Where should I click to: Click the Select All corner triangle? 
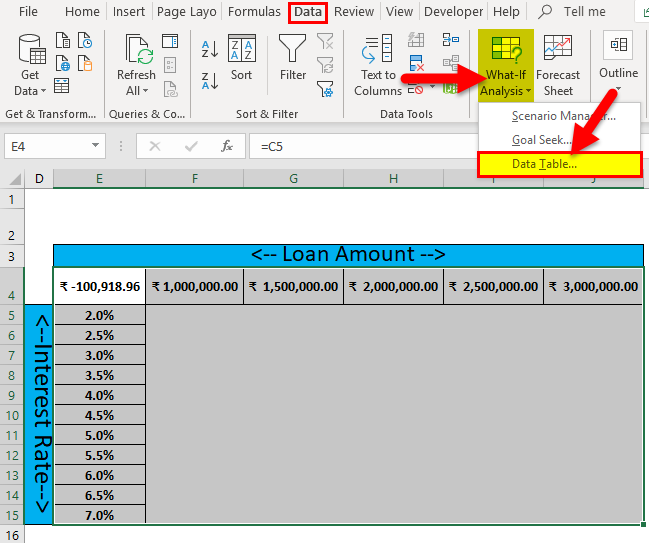pyautogui.click(x=15, y=179)
